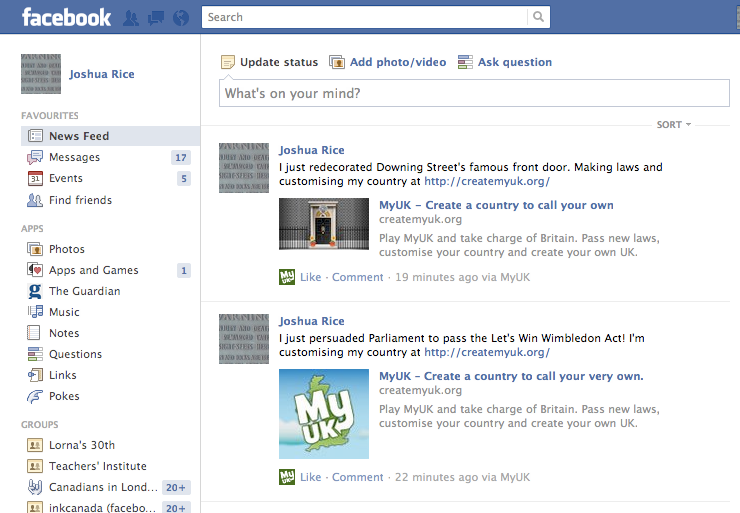Screen dimensions: 740x513
Task: Click the Lorna's 30th group icon
Action: 35,445
